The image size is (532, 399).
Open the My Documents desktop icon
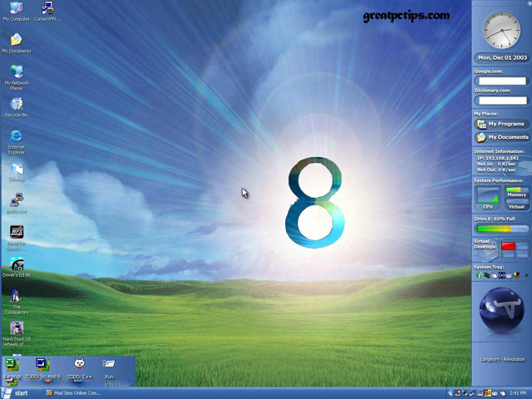click(x=15, y=40)
